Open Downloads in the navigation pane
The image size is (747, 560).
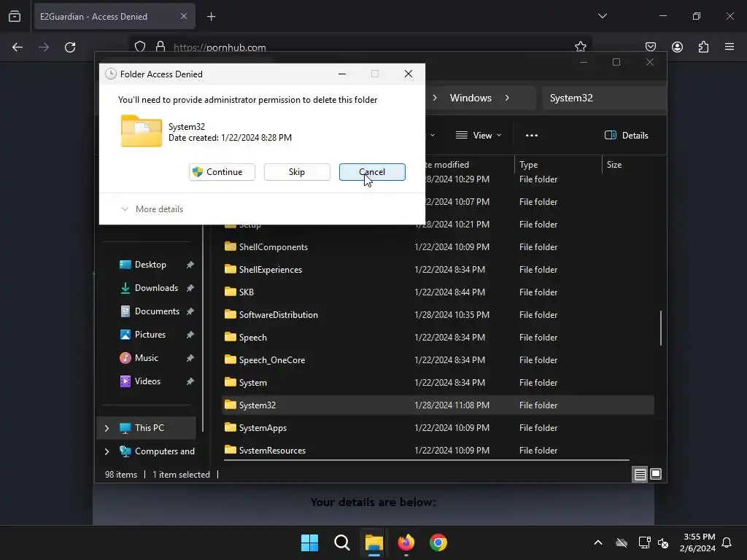tap(156, 288)
